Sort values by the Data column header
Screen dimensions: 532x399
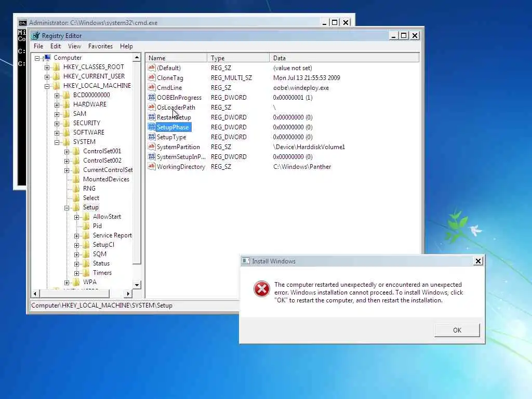point(344,58)
